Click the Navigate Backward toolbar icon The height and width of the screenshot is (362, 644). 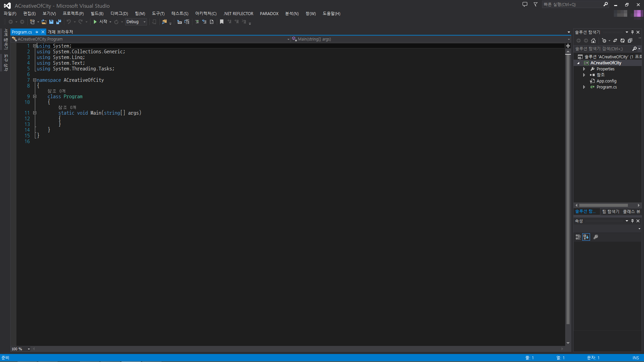11,22
